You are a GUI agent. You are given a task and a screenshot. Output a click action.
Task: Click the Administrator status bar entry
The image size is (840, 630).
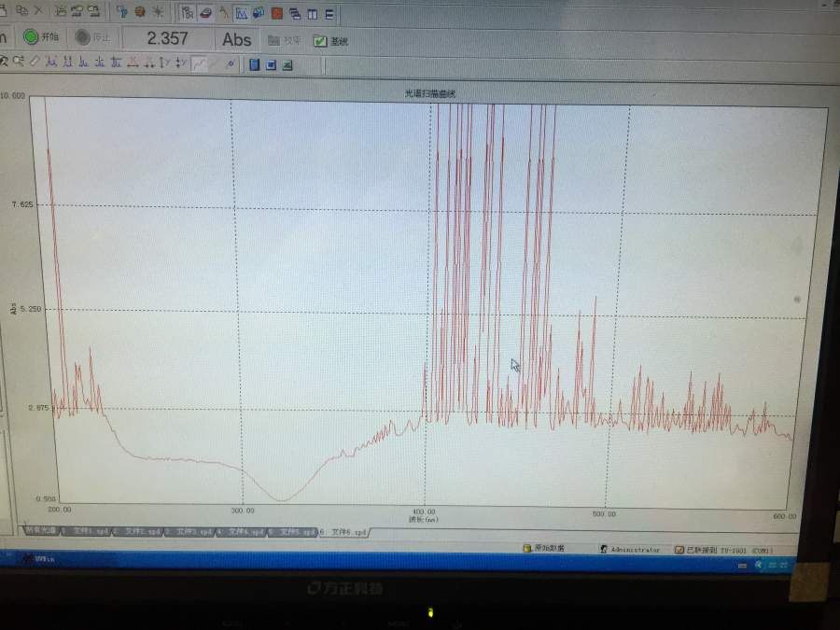(631, 549)
